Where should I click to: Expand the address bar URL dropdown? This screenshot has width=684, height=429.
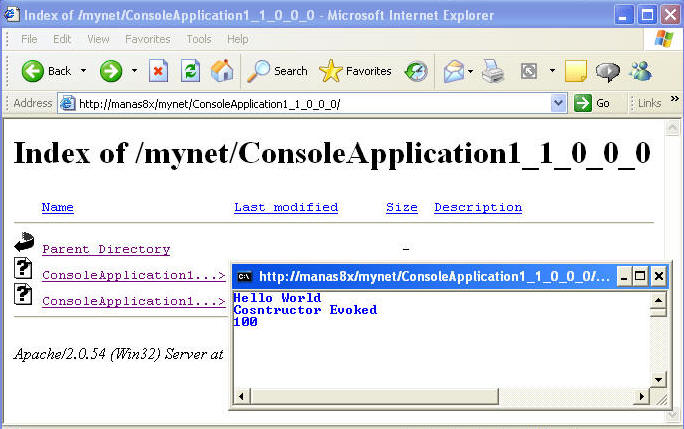pos(559,103)
